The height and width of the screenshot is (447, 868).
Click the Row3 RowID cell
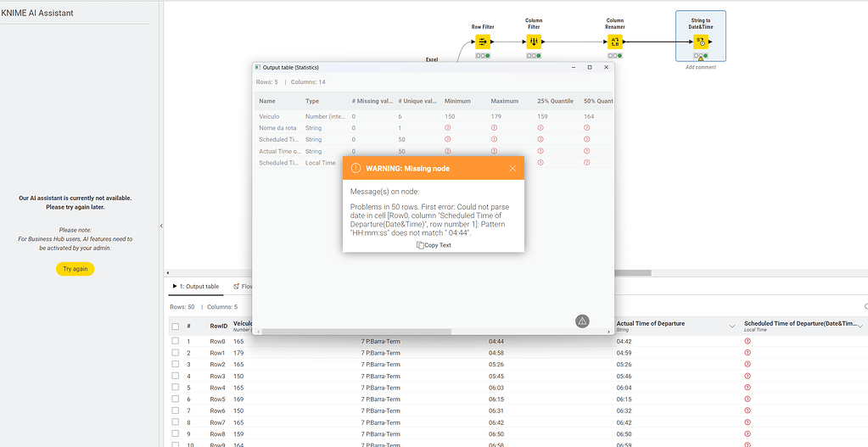(x=217, y=377)
